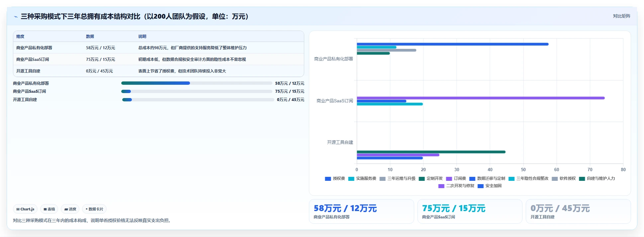This screenshot has height=237, width=644.
Task: Select the 数据卡片 tag chip
Action: tap(94, 209)
